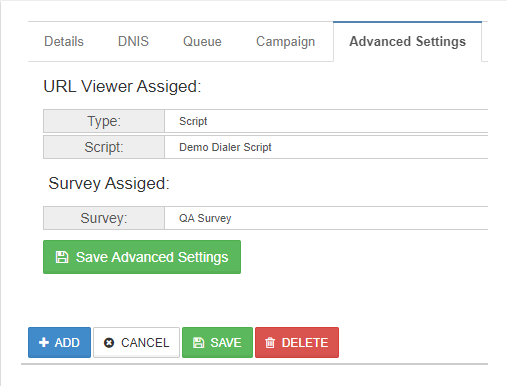Open the Type dropdown showing Script
This screenshot has height=386, width=507.
tap(326, 121)
